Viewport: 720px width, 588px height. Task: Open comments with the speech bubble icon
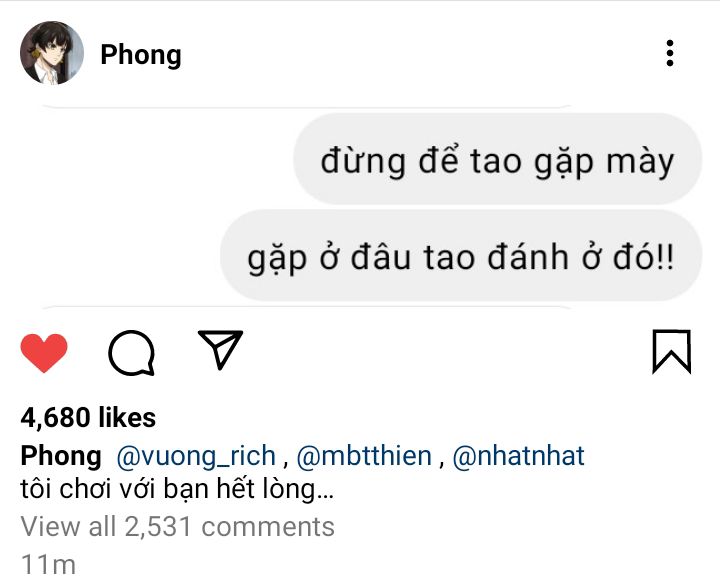pyautogui.click(x=131, y=353)
